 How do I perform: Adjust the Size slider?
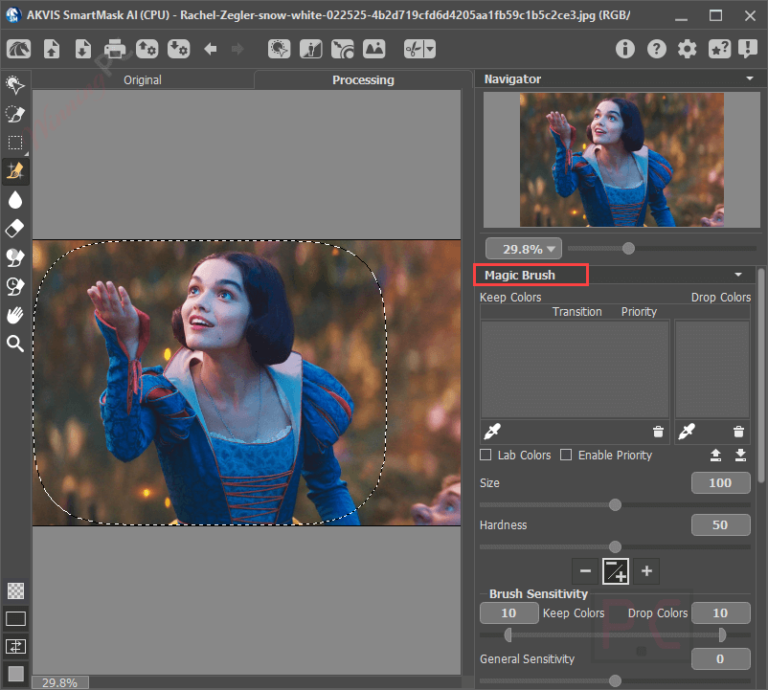615,505
